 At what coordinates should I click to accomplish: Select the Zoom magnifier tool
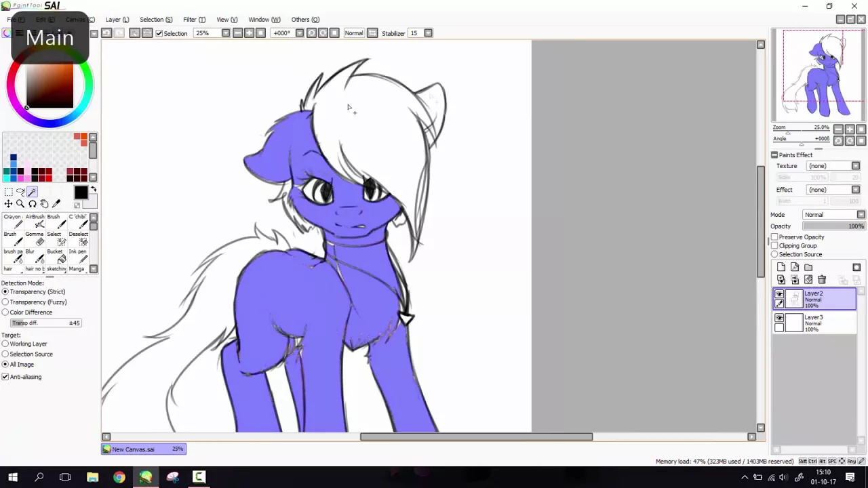coord(20,204)
